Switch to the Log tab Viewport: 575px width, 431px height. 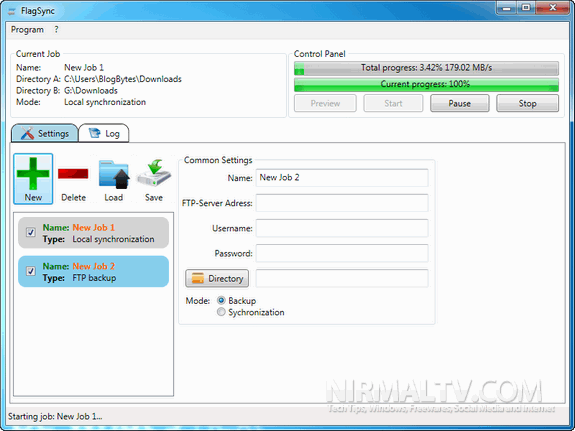[104, 134]
